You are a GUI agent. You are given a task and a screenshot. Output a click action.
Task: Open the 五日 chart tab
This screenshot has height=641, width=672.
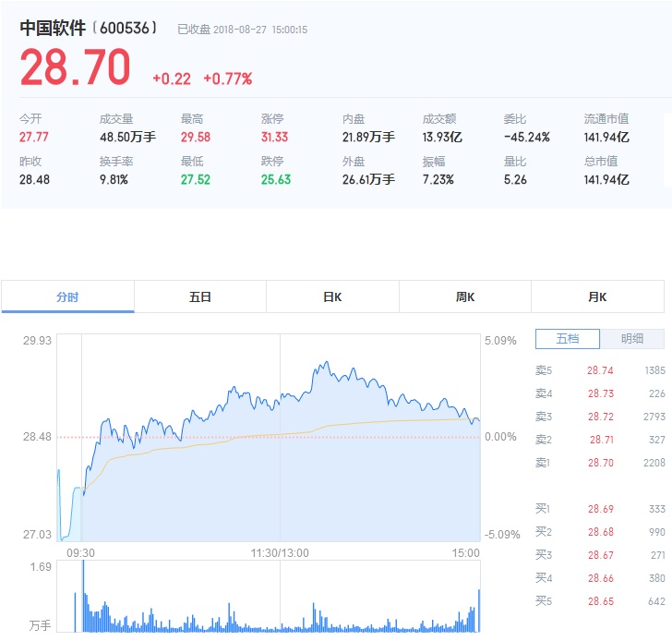pos(200,296)
